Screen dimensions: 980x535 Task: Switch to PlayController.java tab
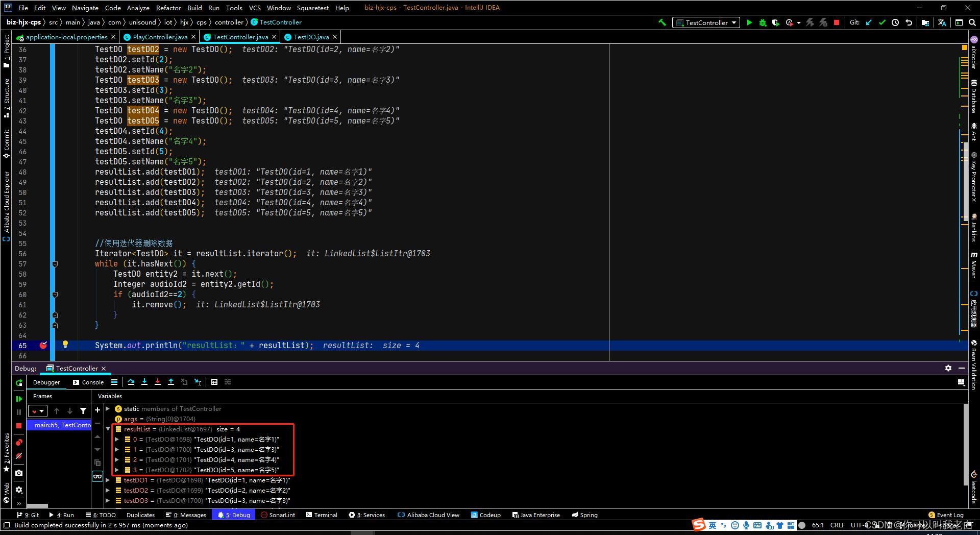(x=160, y=37)
